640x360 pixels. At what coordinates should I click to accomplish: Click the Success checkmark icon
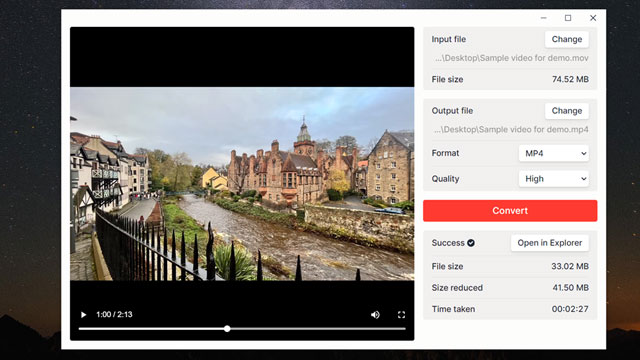tap(471, 243)
